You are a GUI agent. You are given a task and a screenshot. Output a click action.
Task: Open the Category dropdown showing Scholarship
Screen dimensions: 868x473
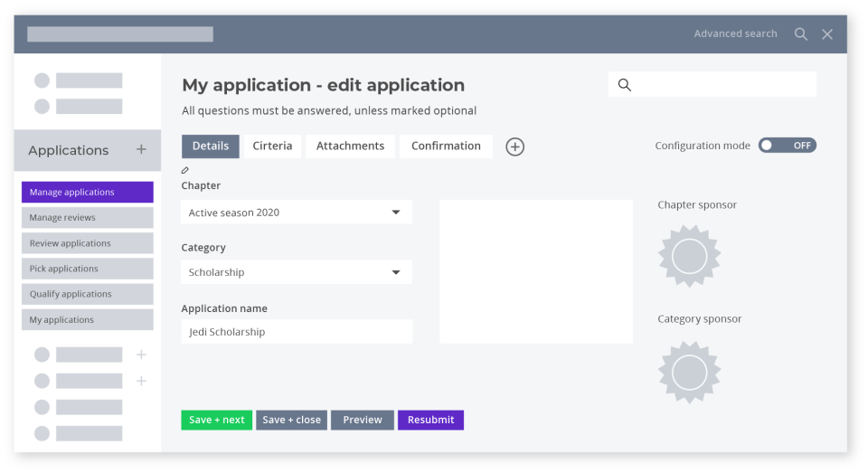click(x=297, y=272)
